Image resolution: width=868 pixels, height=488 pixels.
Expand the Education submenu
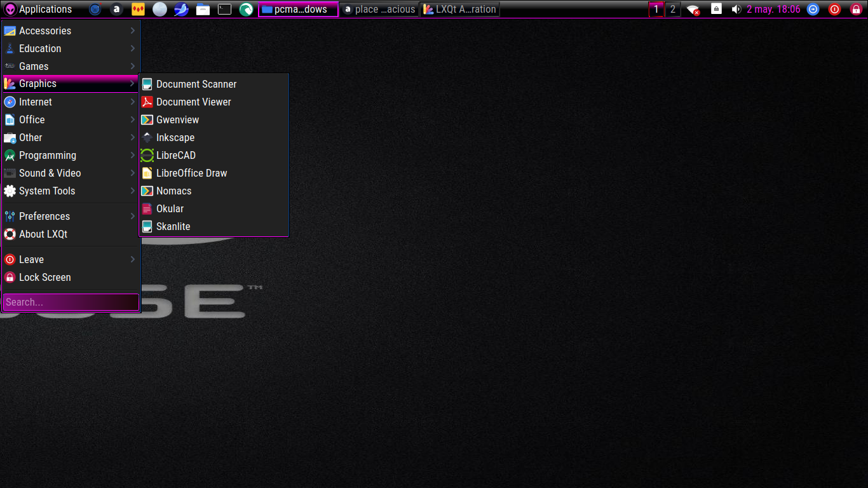[x=71, y=48]
